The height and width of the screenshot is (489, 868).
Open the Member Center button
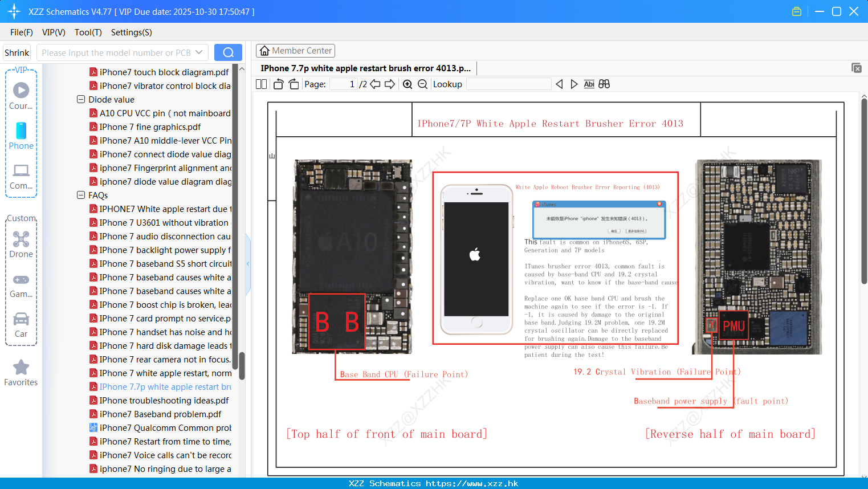(295, 51)
